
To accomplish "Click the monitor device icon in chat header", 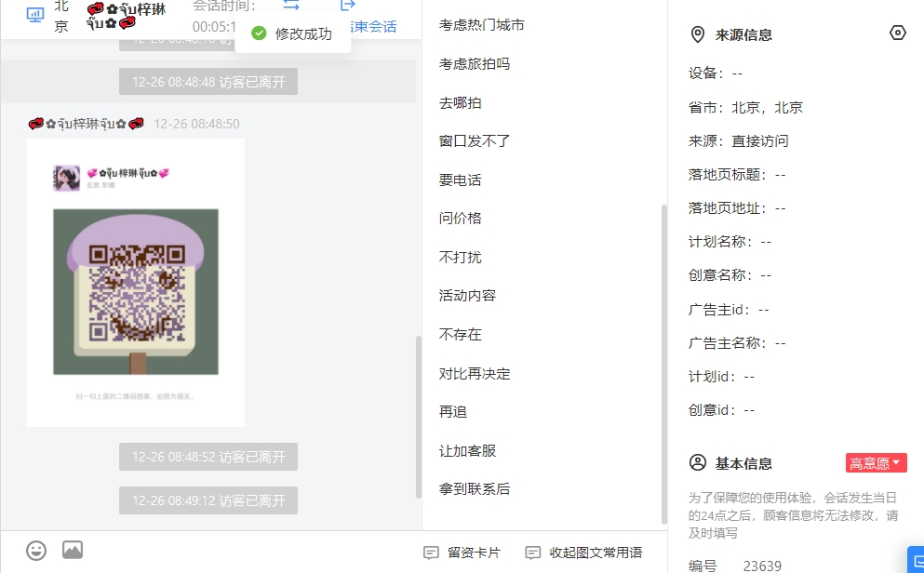I will pyautogui.click(x=35, y=15).
